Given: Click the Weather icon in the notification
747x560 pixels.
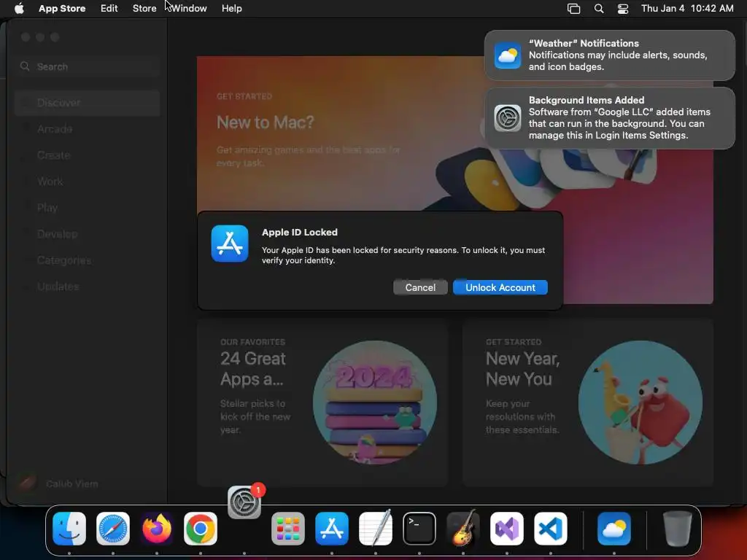Looking at the screenshot, I should pyautogui.click(x=508, y=55).
